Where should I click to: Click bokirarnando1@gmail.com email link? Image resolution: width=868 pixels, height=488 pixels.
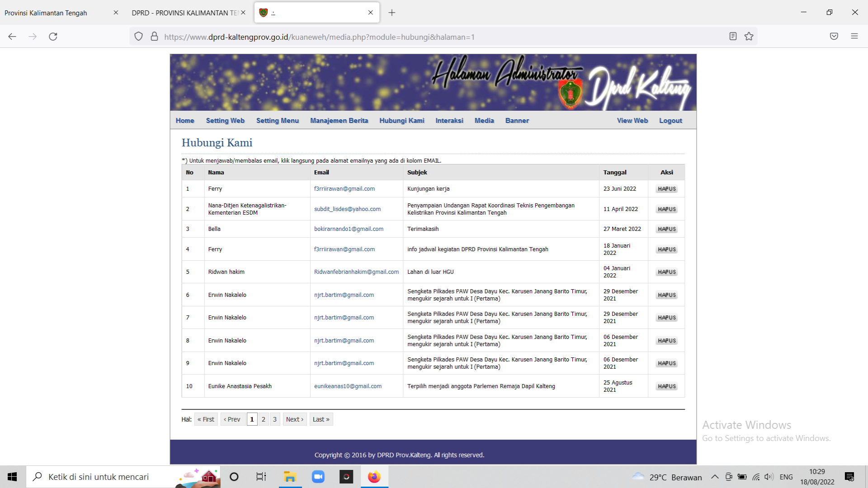click(349, 229)
